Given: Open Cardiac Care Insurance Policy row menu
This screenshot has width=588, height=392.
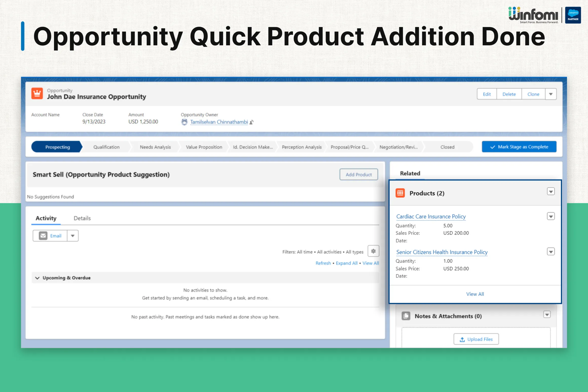Looking at the screenshot, I should pyautogui.click(x=551, y=217).
